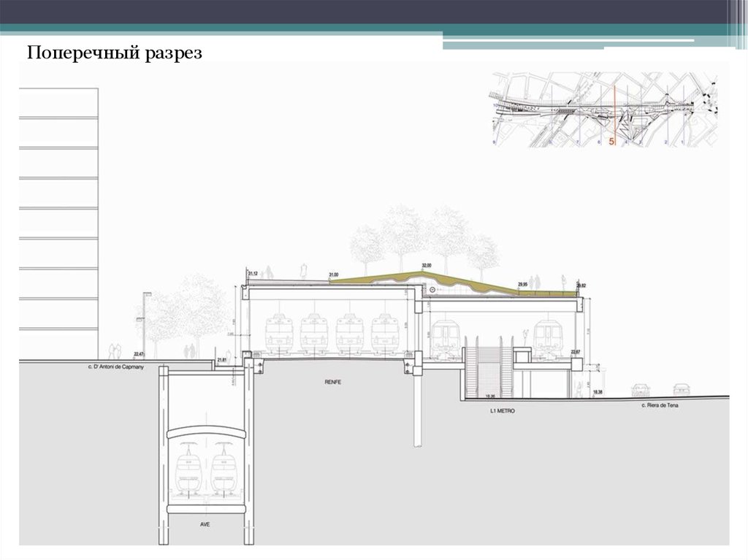Click the green roof peak elevation label 32.00
The height and width of the screenshot is (560, 748).
[x=427, y=266]
